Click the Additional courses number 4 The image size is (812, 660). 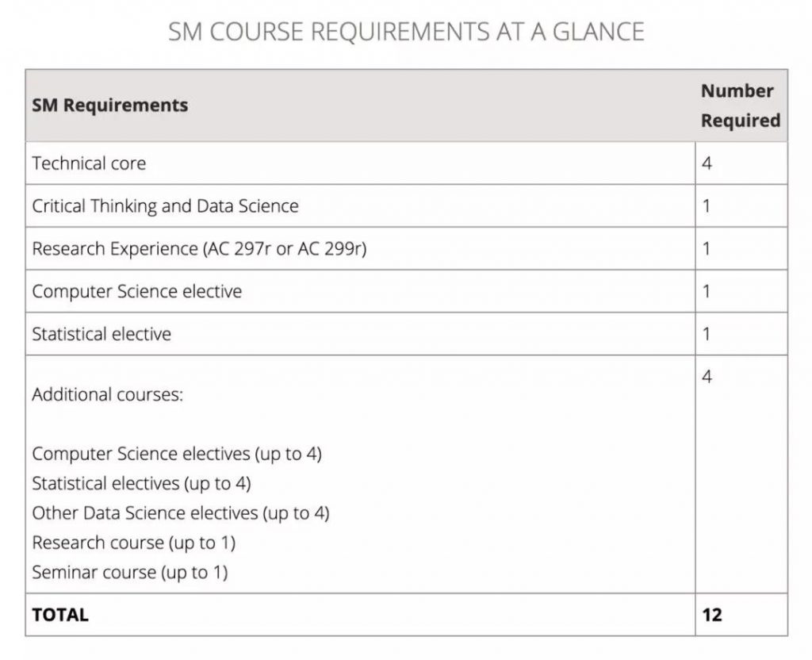[707, 376]
